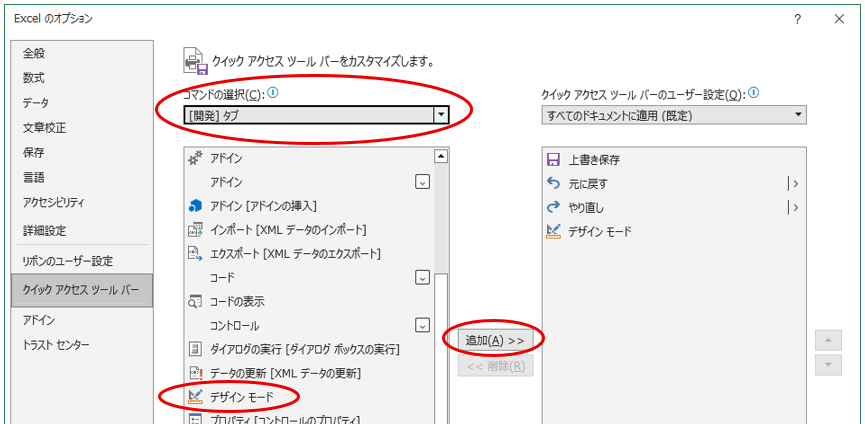Image resolution: width=865 pixels, height=424 pixels.
Task: Click info icon next to コマンドの選択
Action: tap(273, 93)
